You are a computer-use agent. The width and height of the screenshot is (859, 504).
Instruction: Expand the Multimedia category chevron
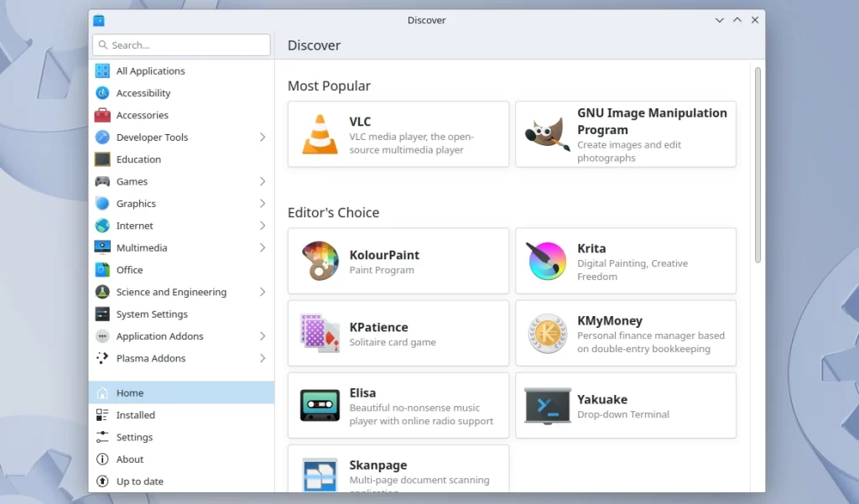tap(263, 248)
